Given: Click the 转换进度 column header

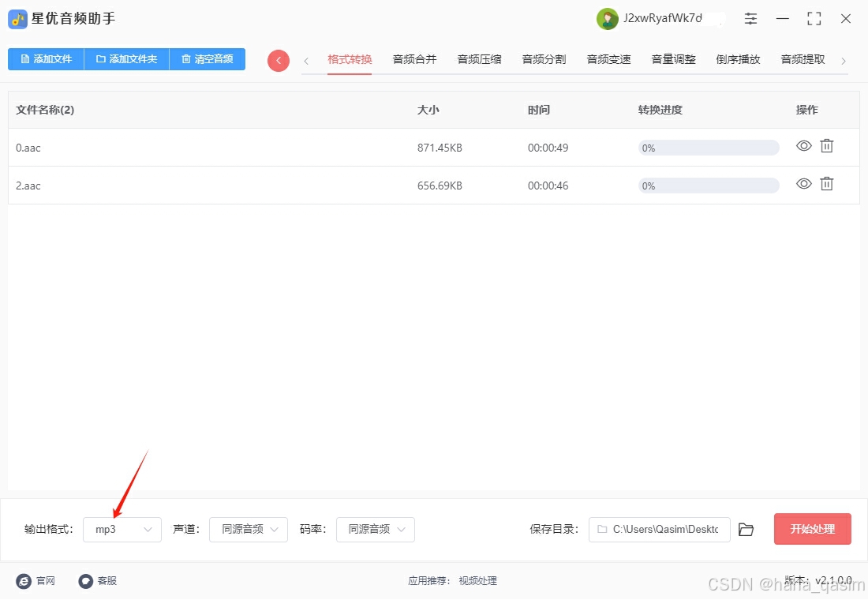Looking at the screenshot, I should [660, 110].
